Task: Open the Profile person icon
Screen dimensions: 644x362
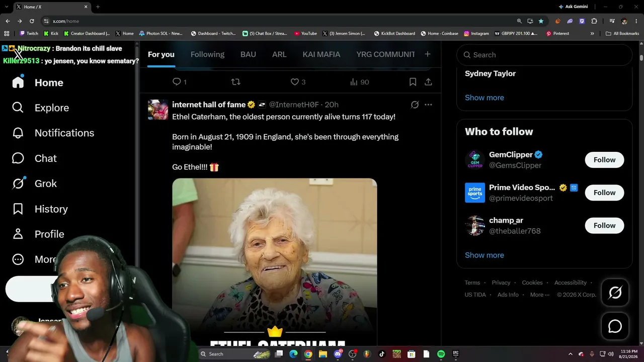Action: click(18, 234)
